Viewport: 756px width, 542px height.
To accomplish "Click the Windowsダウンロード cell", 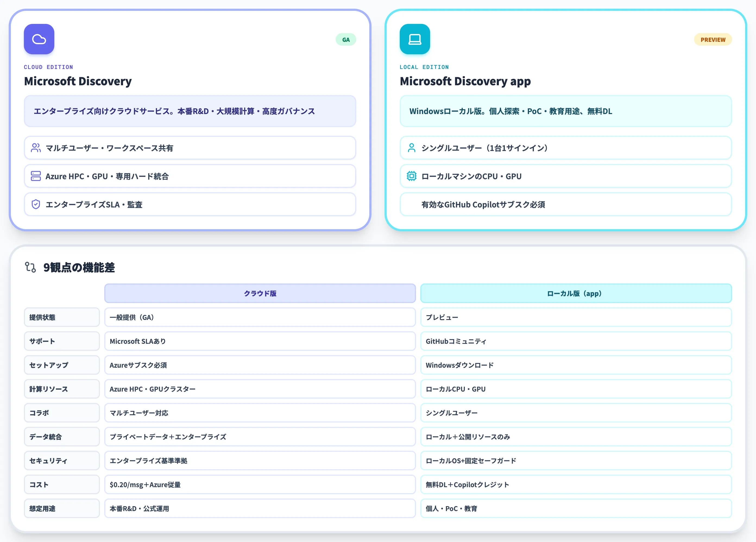I will coord(576,365).
